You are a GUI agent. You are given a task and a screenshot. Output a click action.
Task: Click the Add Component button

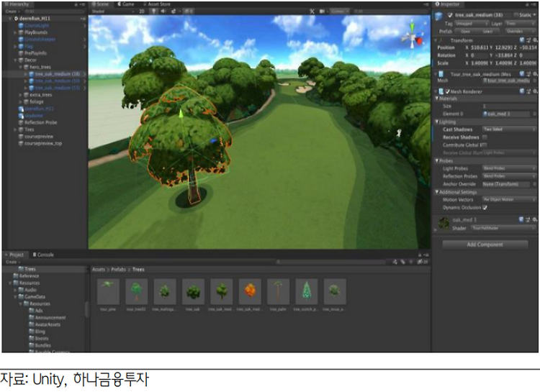(485, 245)
